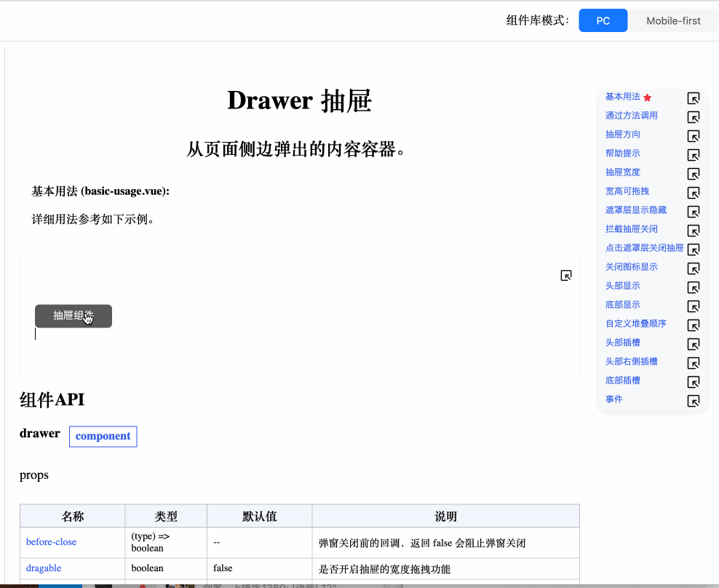Click jump icon beside 抽屉方向
719x588 pixels.
pos(694,136)
